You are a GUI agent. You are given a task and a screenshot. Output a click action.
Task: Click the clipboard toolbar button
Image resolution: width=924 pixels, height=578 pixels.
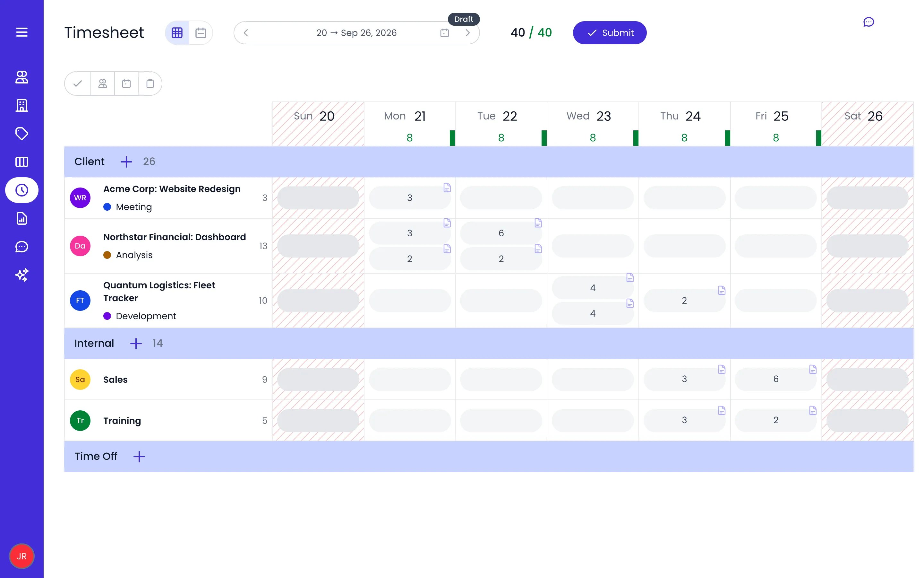[150, 83]
